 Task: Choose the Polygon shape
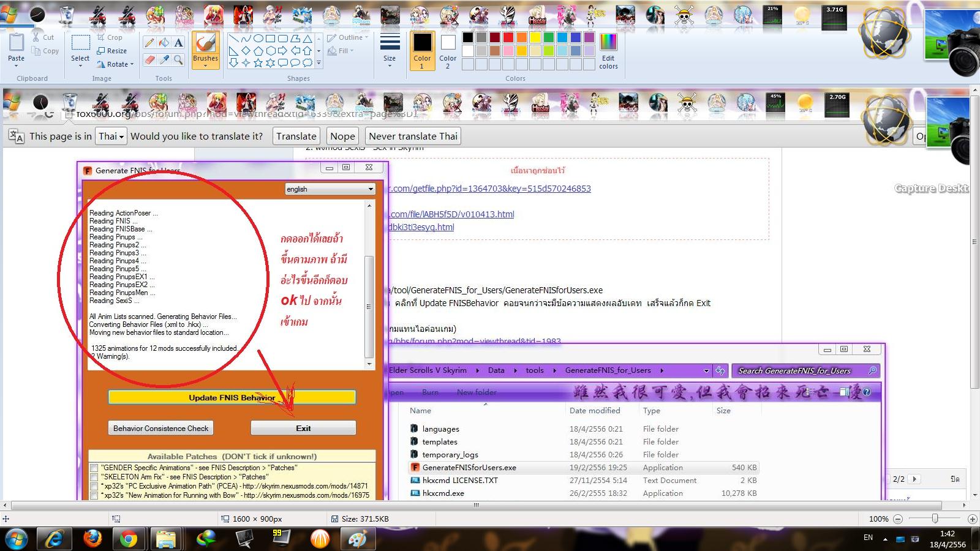tap(295, 39)
